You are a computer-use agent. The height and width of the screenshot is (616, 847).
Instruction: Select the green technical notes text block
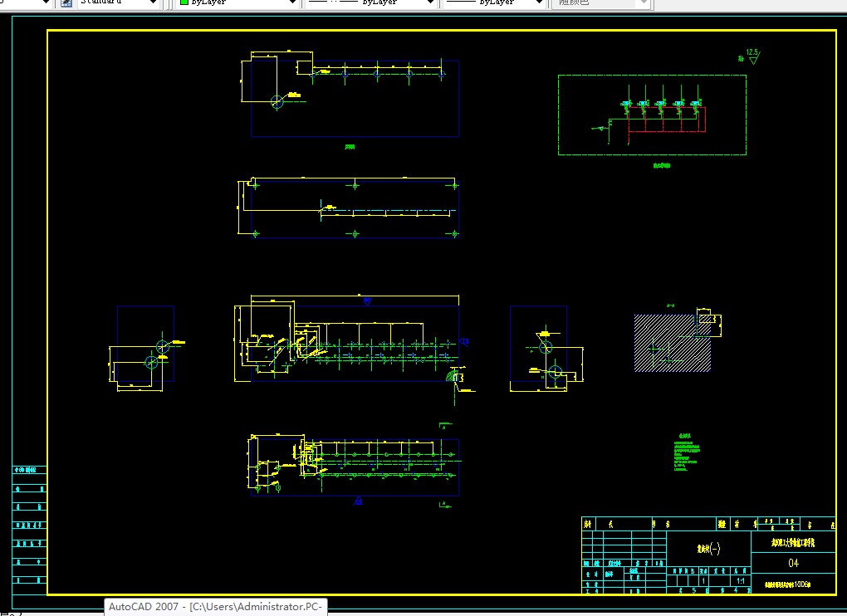tap(686, 452)
